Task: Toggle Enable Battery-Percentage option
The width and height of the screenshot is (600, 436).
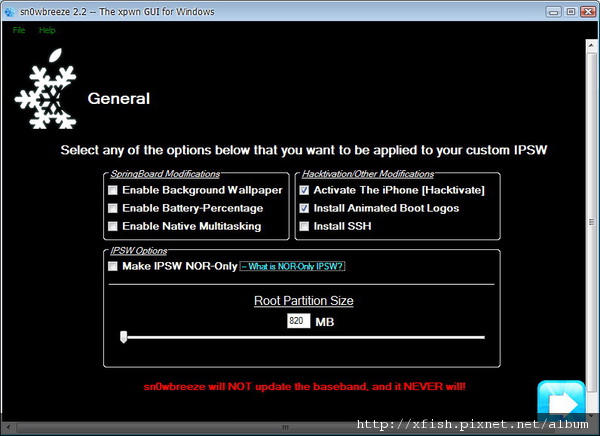Action: pos(112,208)
